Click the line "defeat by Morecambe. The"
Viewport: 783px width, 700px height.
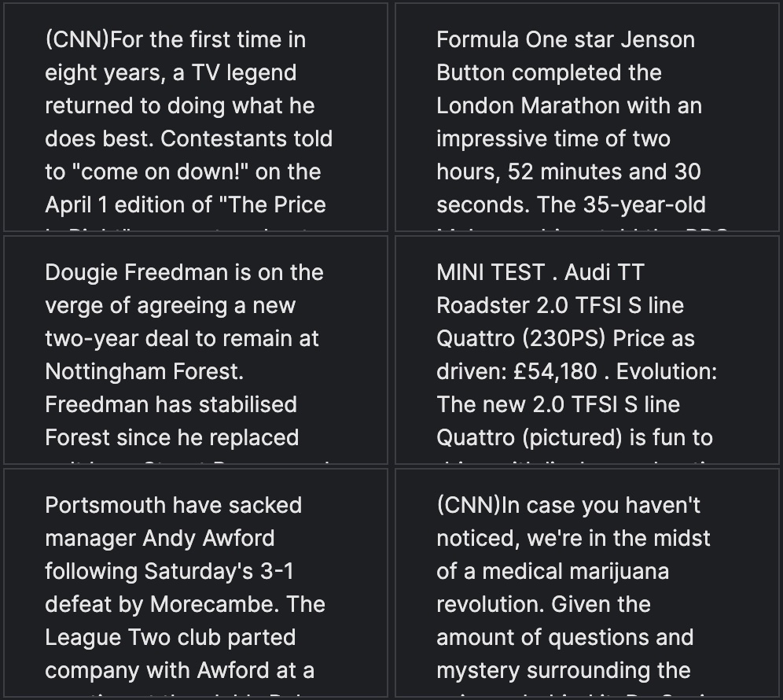point(185,604)
